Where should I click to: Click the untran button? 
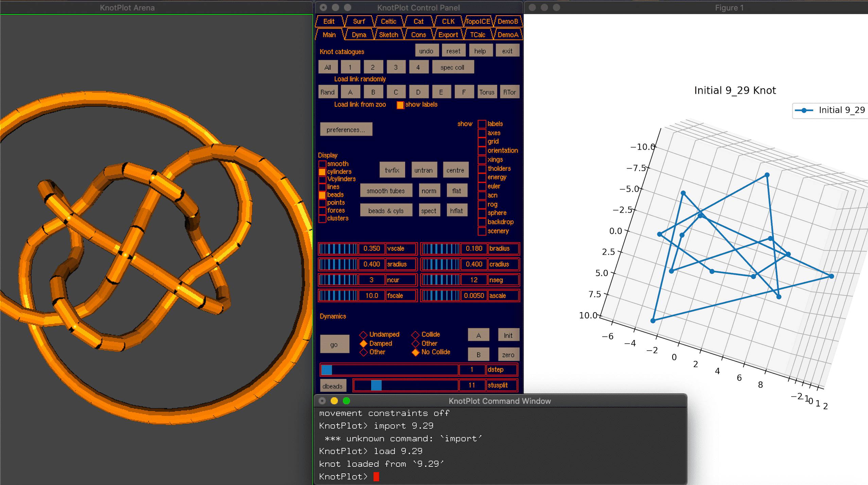(423, 170)
